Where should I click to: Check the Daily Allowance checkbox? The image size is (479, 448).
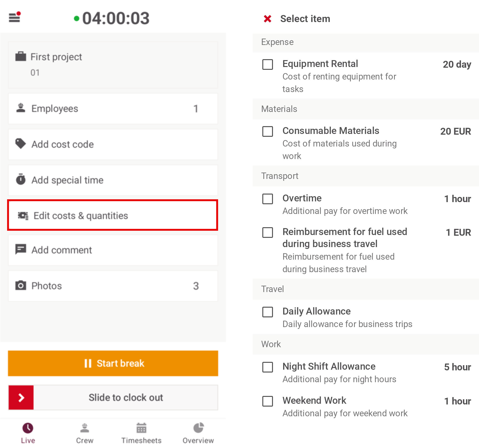[268, 312]
